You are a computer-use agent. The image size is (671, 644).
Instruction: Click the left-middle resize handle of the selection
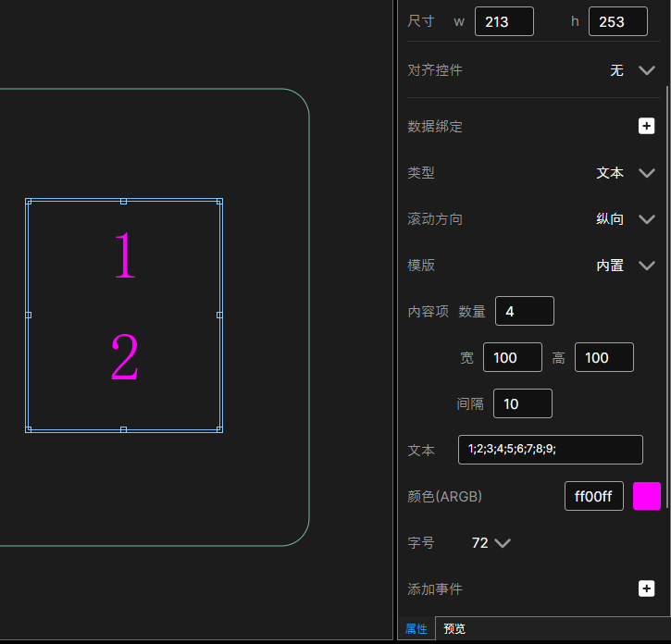(29, 316)
